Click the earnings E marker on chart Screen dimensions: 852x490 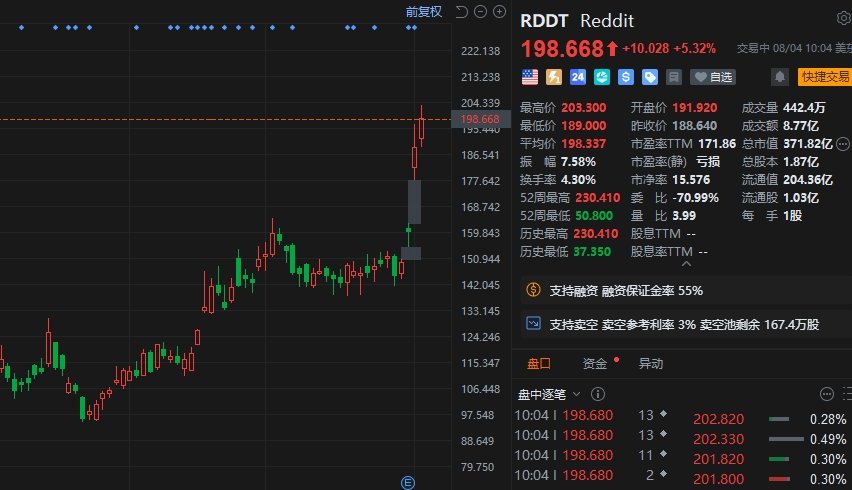pyautogui.click(x=408, y=482)
